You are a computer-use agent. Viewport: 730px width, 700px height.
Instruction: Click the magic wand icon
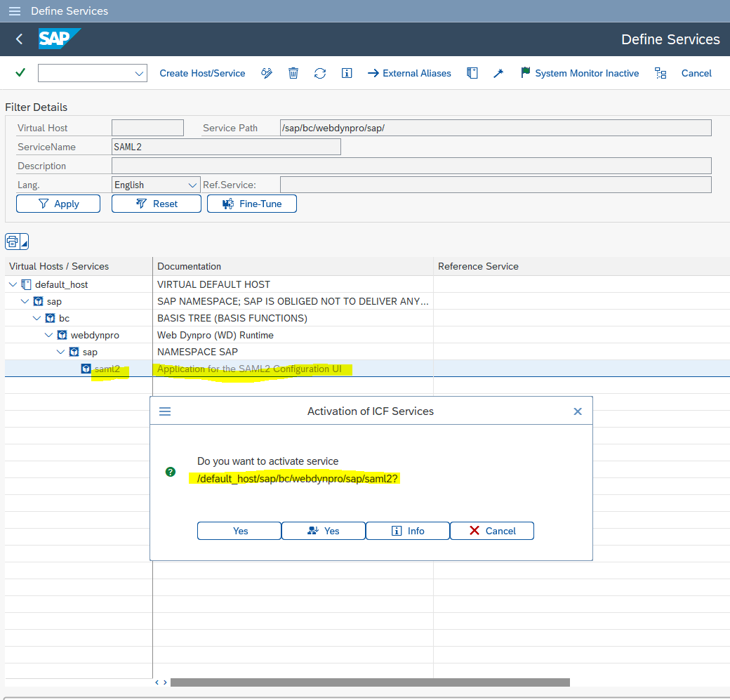coord(498,73)
